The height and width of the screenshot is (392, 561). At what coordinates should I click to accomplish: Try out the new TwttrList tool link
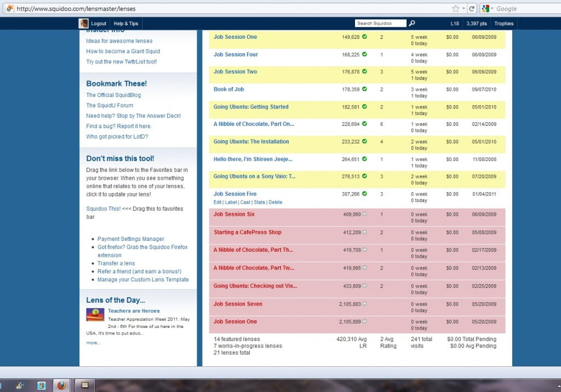[x=121, y=62]
